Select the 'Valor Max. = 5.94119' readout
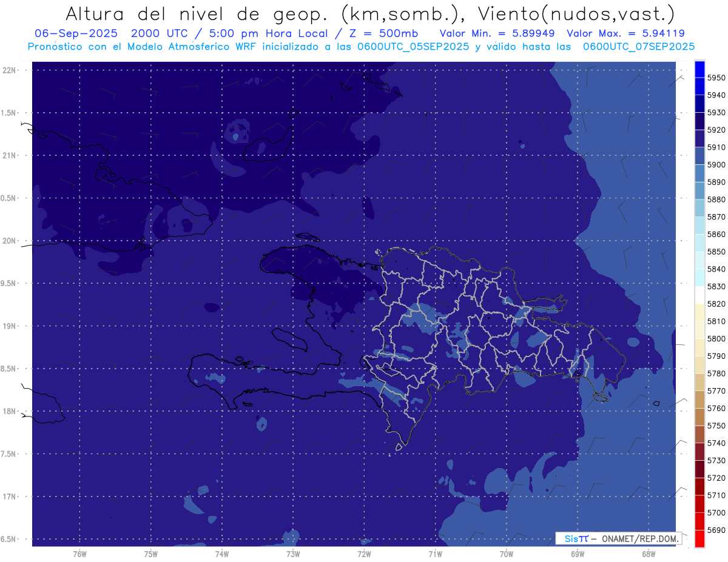728x562 pixels. point(625,33)
